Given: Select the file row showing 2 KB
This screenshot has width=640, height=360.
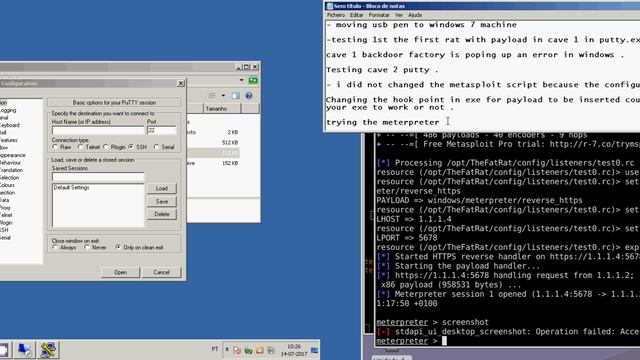Looking at the screenshot, I should (x=213, y=132).
